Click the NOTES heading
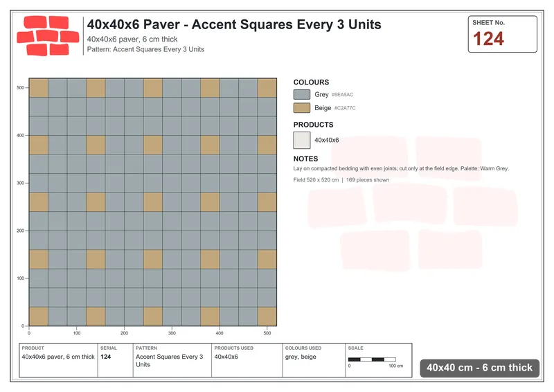This screenshot has height=392, width=554. pos(305,159)
